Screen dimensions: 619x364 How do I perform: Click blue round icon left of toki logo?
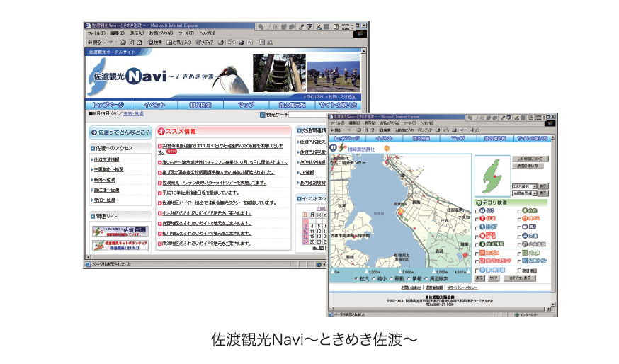tap(333, 147)
